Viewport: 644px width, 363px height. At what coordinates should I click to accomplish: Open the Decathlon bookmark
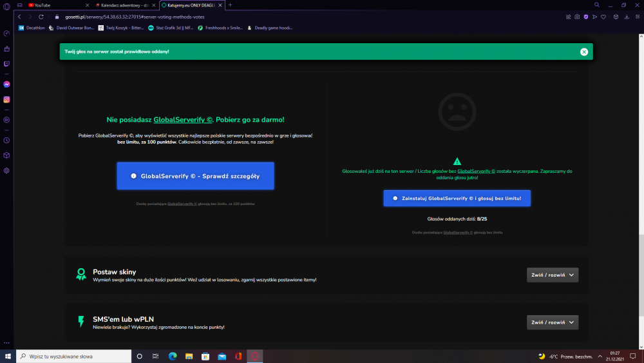pyautogui.click(x=32, y=28)
